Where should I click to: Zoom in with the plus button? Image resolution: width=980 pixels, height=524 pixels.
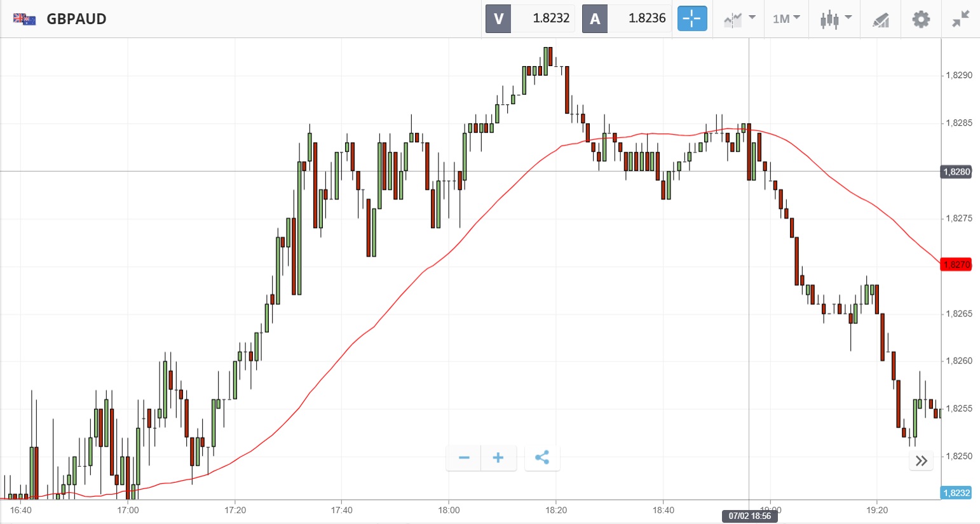pos(498,458)
